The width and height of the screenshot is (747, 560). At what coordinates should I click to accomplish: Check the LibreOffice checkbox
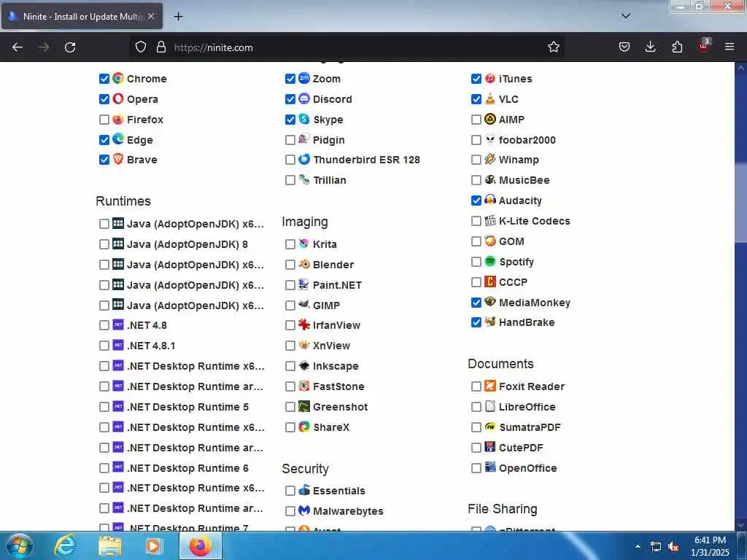pyautogui.click(x=476, y=407)
